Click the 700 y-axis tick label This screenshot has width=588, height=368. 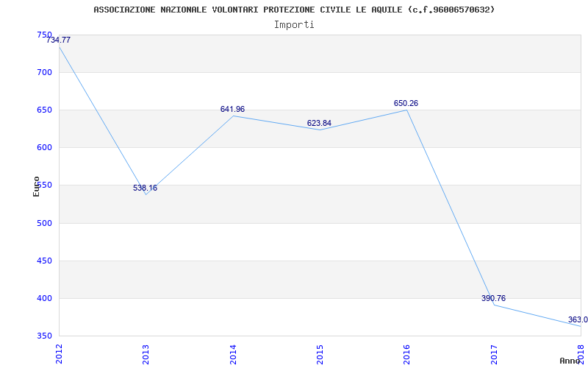coord(44,72)
